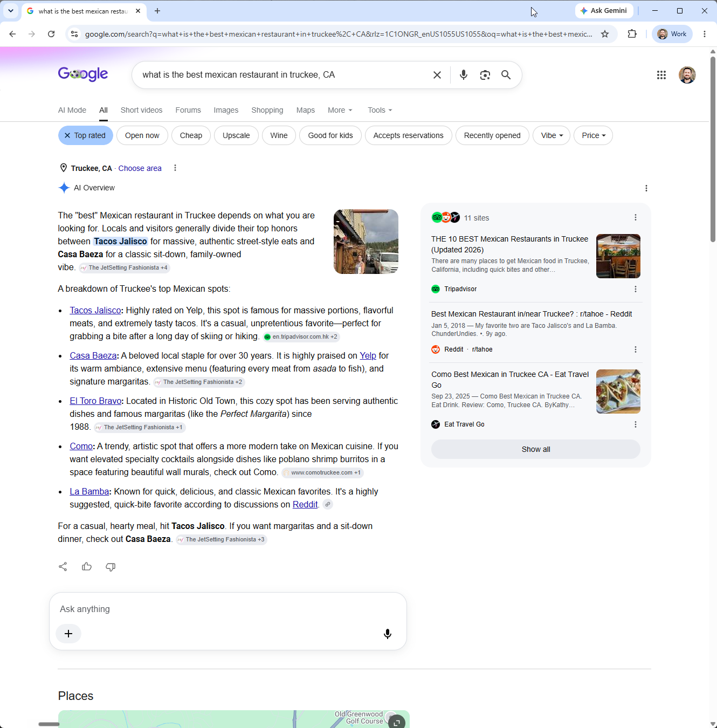
Task: Switch to Images tab
Action: click(x=226, y=110)
